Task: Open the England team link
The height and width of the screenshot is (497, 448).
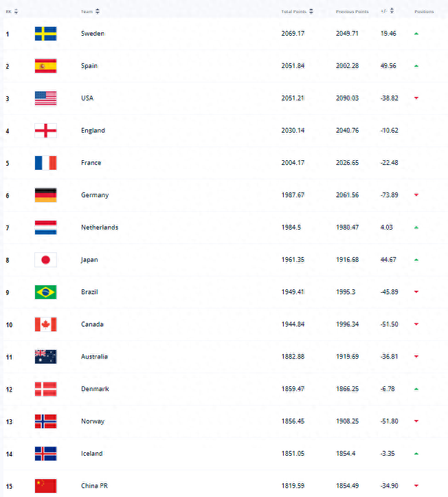Action: (x=93, y=131)
